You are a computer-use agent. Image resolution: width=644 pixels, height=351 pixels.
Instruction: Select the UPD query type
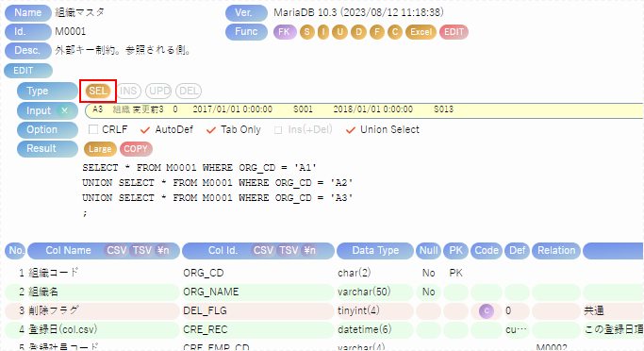(159, 91)
